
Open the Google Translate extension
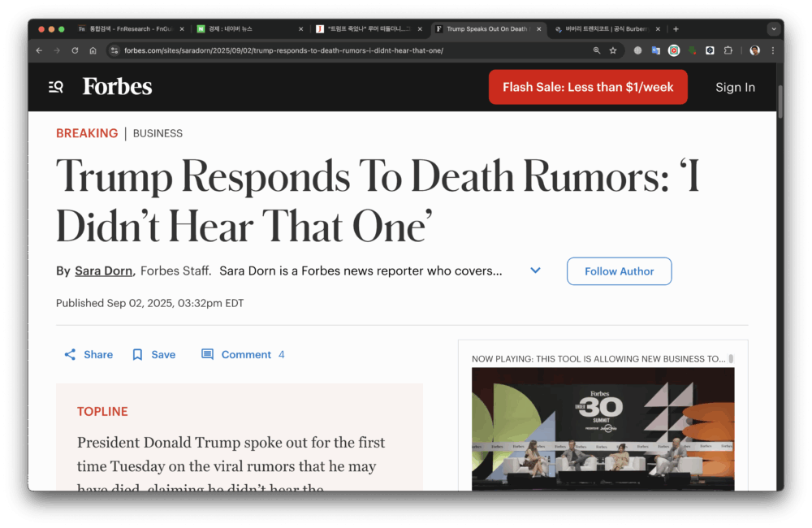[x=655, y=50]
